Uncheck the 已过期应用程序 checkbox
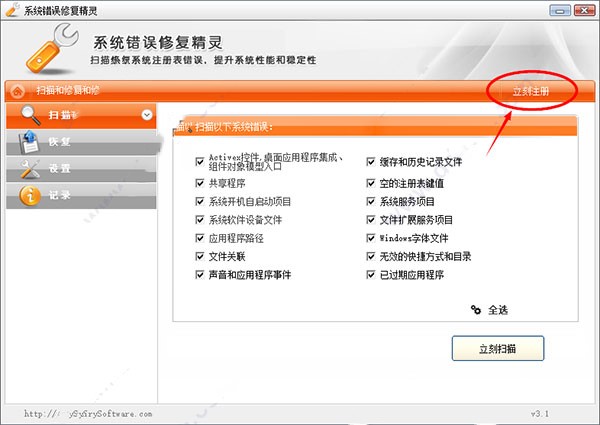This screenshot has width=600, height=425. (x=370, y=275)
